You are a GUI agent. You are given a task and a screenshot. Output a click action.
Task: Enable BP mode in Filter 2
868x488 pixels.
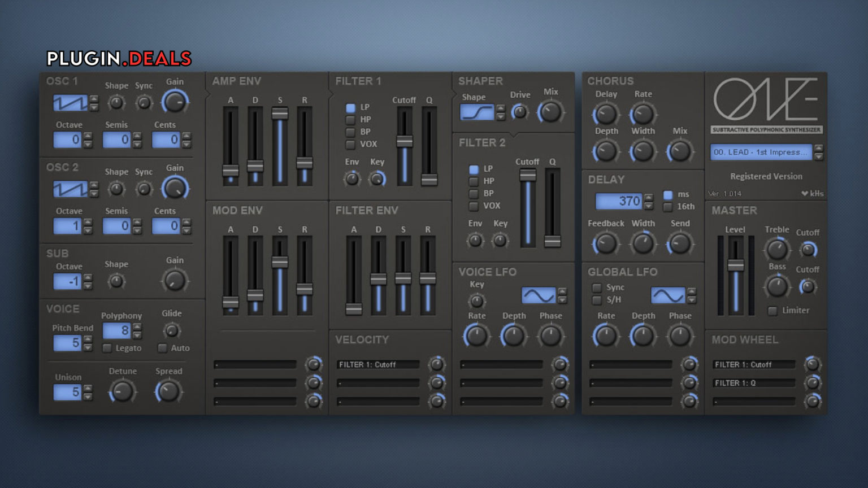click(x=473, y=193)
